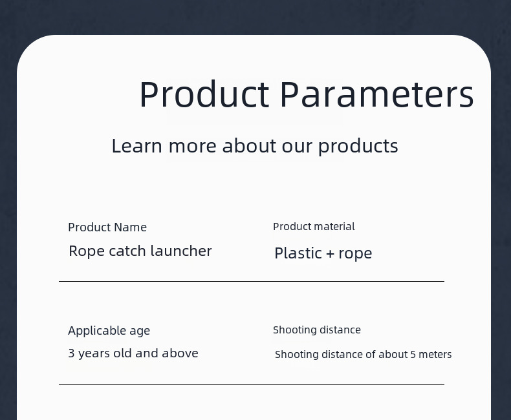Click the word 'products' in the subtitle
511x420 pixels.
click(358, 147)
